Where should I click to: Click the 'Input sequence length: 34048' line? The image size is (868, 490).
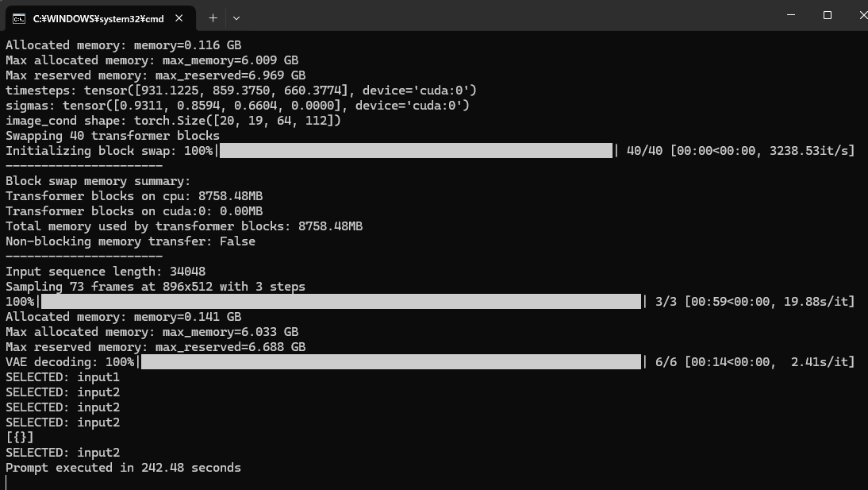point(106,272)
